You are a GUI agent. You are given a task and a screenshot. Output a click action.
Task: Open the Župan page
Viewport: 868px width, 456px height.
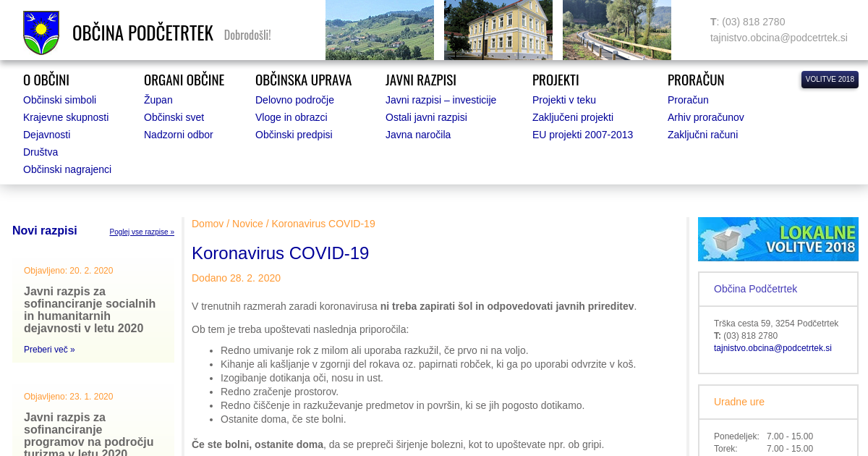158,100
